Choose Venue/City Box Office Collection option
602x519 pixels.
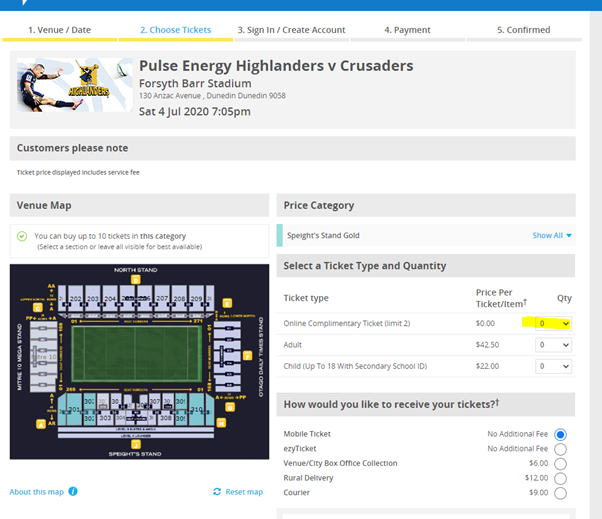(560, 464)
